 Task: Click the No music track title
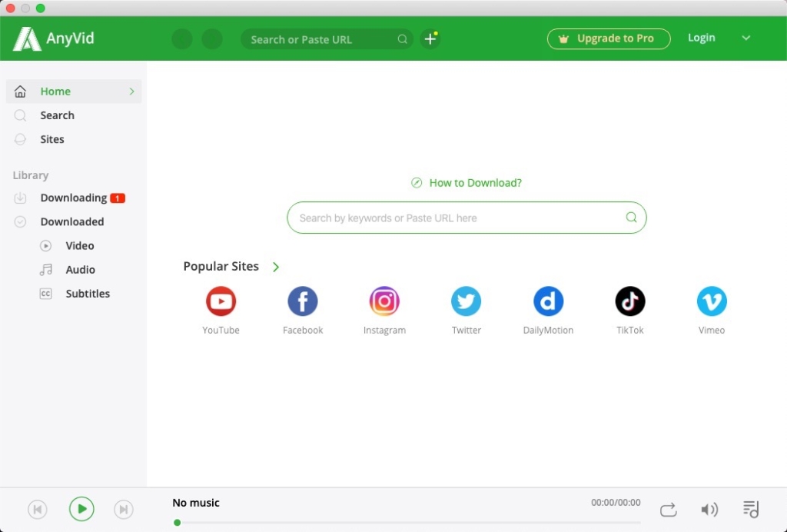pyautogui.click(x=196, y=502)
